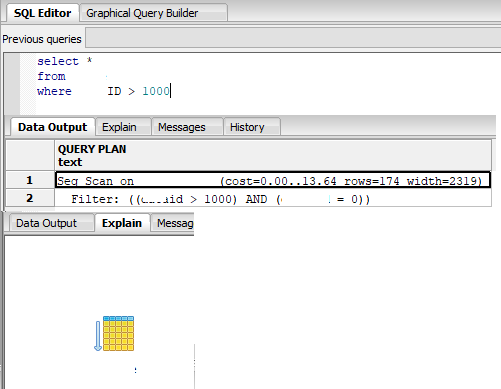Click the 'select *' line in query editor
Screen dimensions: 501x389
[x=64, y=61]
